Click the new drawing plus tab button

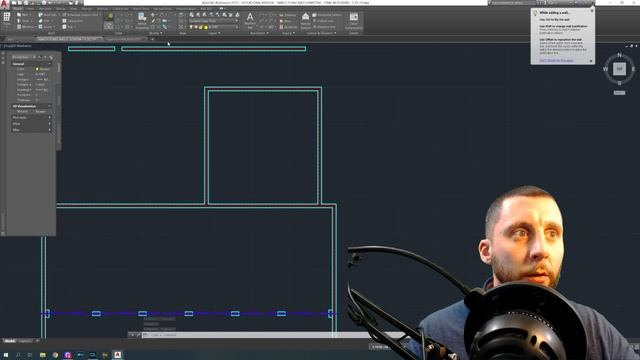152,39
